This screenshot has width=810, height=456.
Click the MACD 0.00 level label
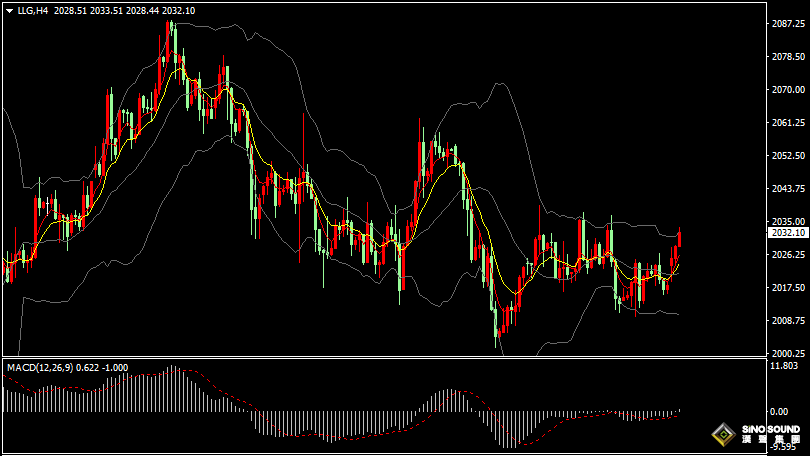(778, 411)
